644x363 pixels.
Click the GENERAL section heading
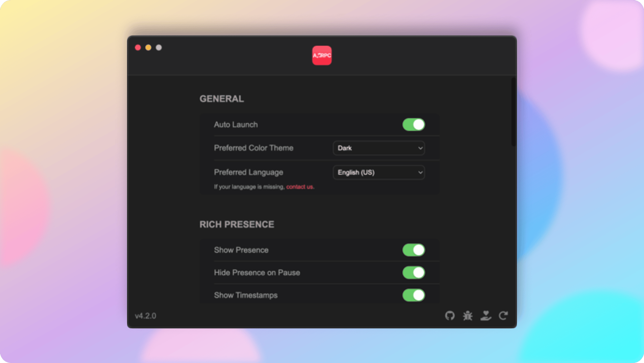[222, 99]
